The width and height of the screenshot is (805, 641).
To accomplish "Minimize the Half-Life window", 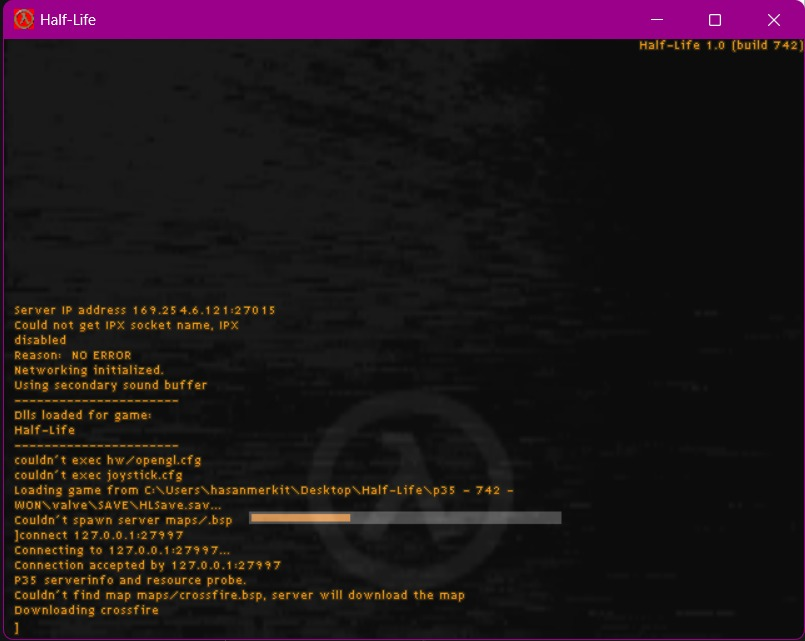I will tap(657, 20).
